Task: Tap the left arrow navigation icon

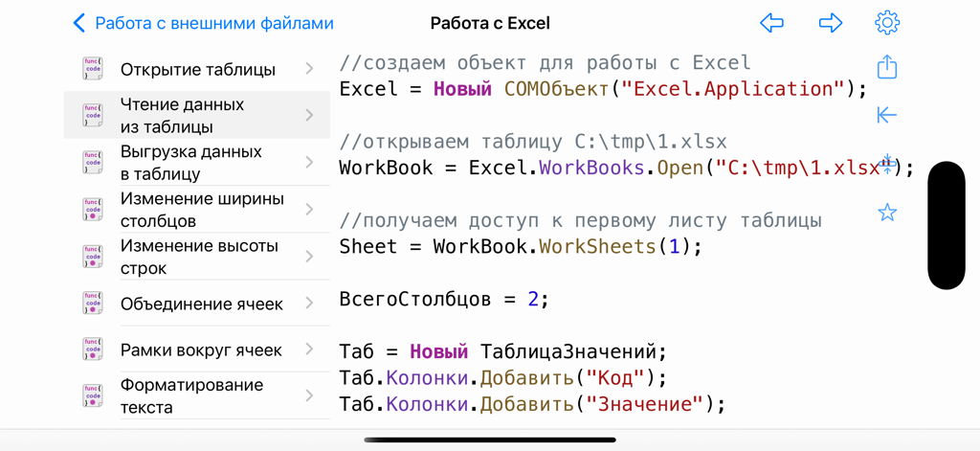Action: point(771,23)
